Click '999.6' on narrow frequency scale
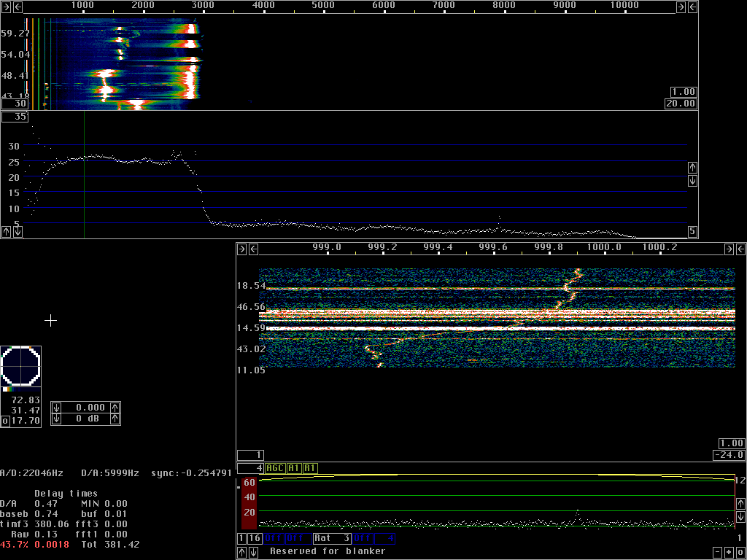This screenshot has height=560, width=747. (x=494, y=247)
